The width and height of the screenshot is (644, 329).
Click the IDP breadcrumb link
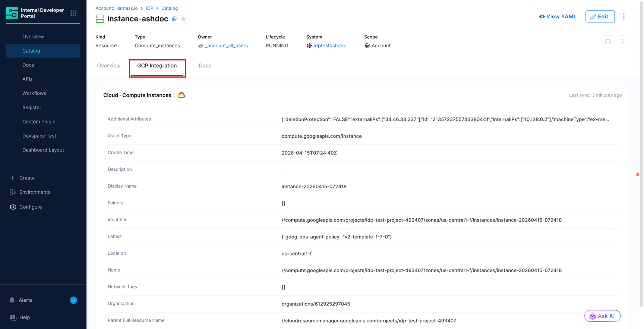pos(149,8)
